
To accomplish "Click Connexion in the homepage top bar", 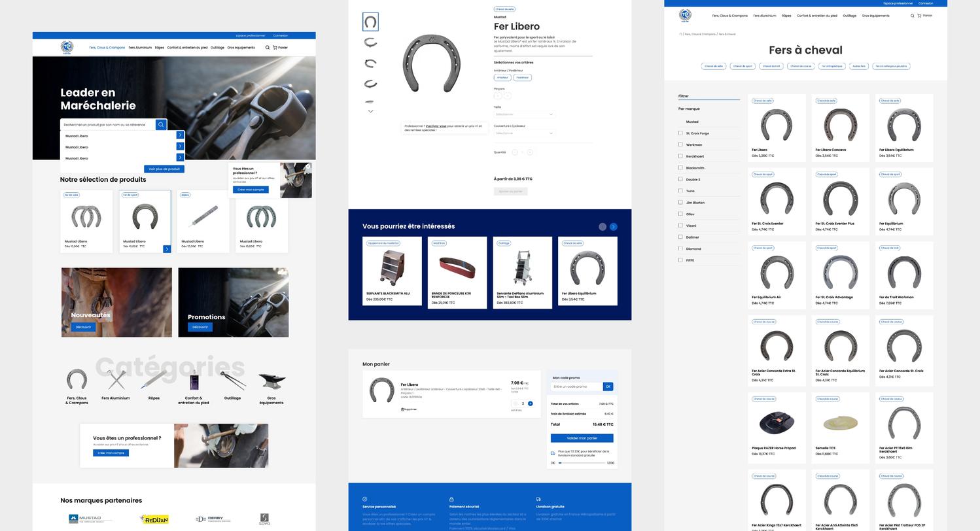I will (281, 35).
